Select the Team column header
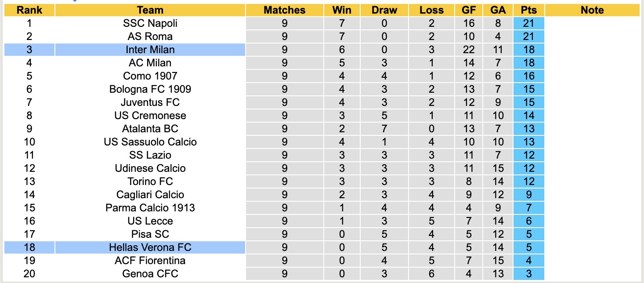644x283 pixels. [150, 10]
